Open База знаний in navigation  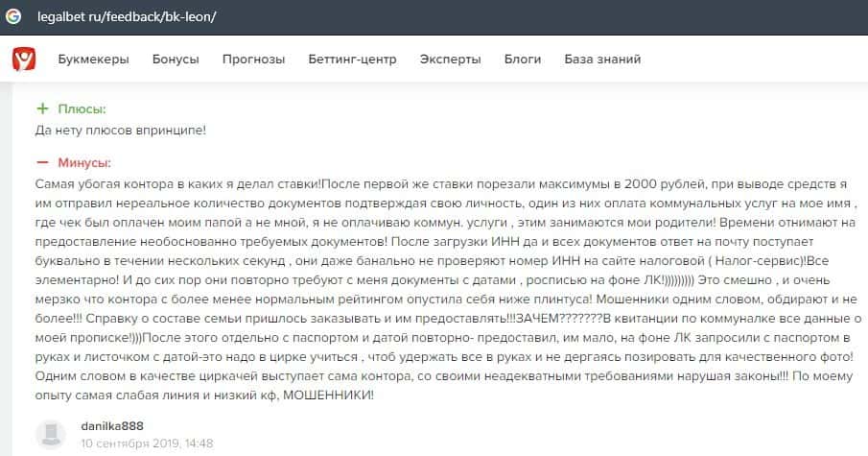[x=602, y=60]
